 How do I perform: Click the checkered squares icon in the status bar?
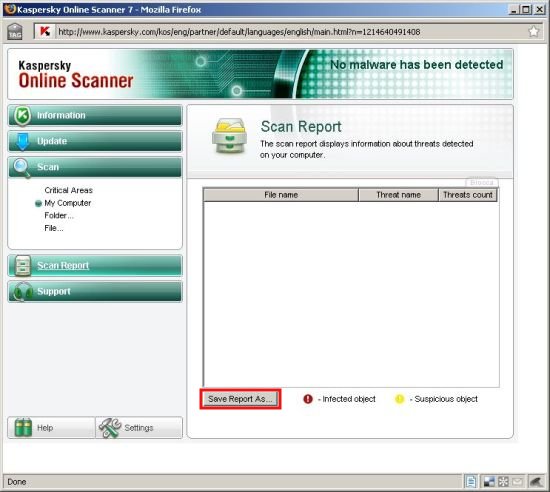[x=489, y=482]
